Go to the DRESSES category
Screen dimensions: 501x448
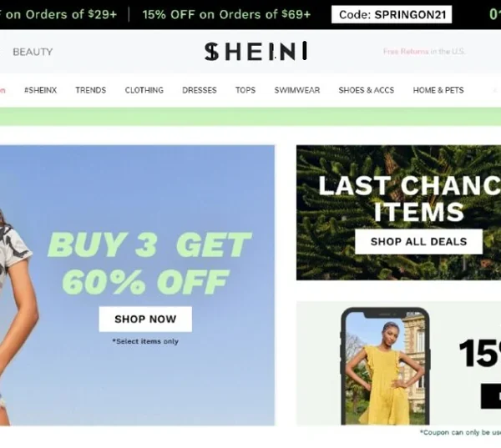[x=200, y=90]
